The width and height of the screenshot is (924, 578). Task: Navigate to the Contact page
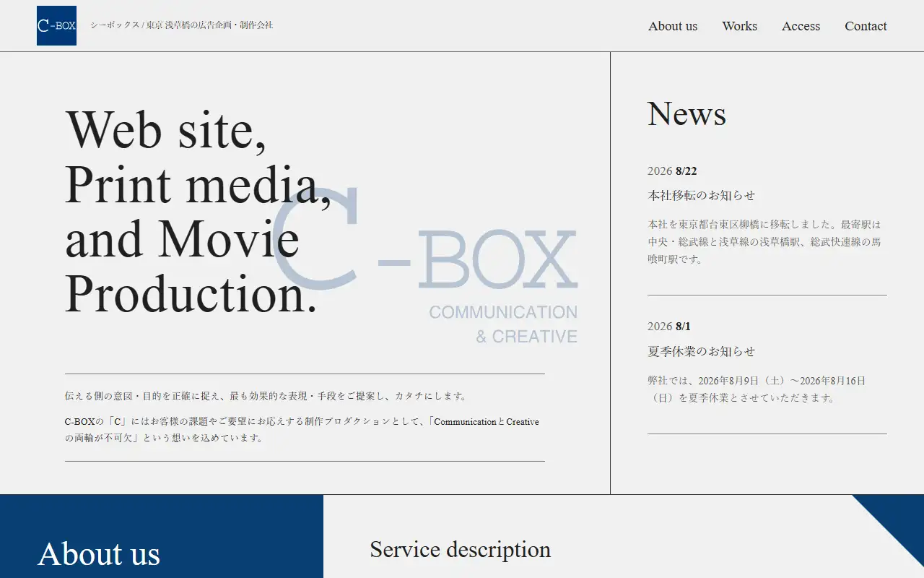866,26
